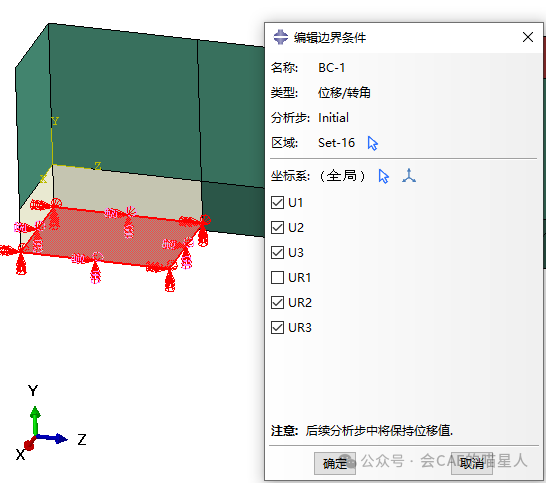Uncheck the UR2 checkbox

coord(277,303)
